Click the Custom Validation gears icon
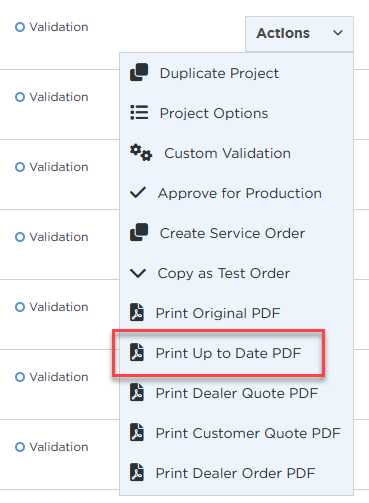369x503 pixels. coord(141,153)
